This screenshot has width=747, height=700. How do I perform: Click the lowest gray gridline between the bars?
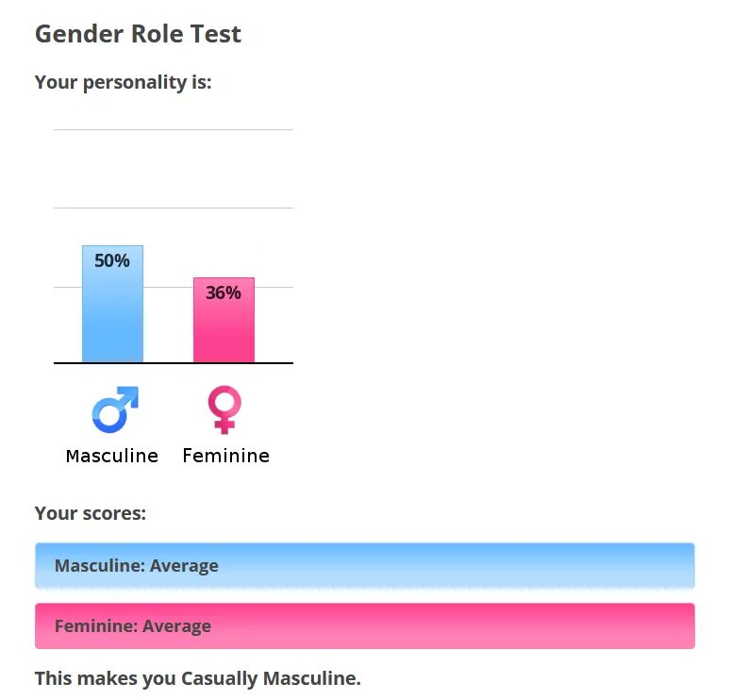pos(168,286)
